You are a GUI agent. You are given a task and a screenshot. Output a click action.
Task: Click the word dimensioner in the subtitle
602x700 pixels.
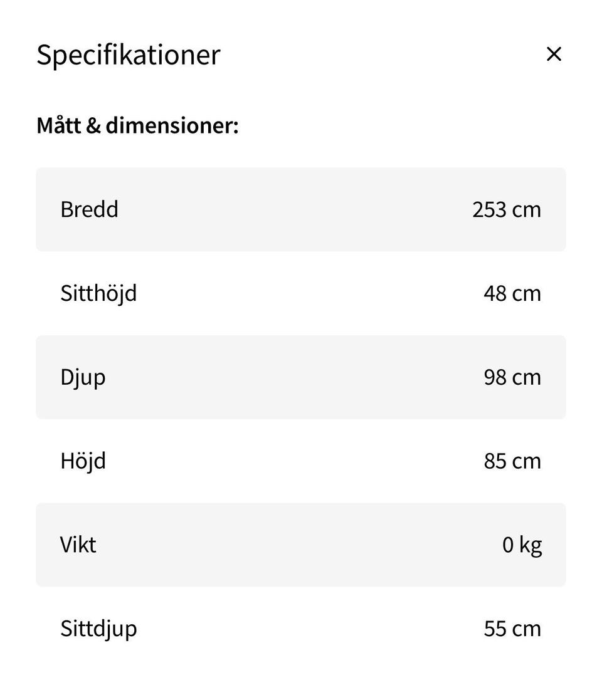click(172, 125)
